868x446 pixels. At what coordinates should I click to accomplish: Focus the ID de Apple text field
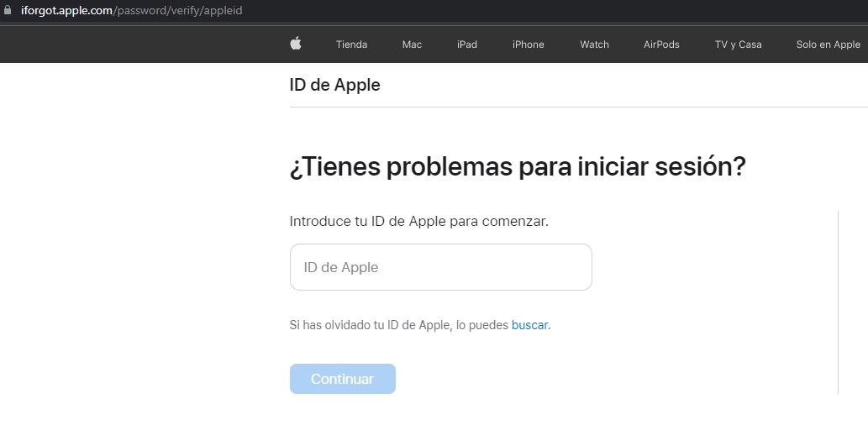click(x=440, y=267)
